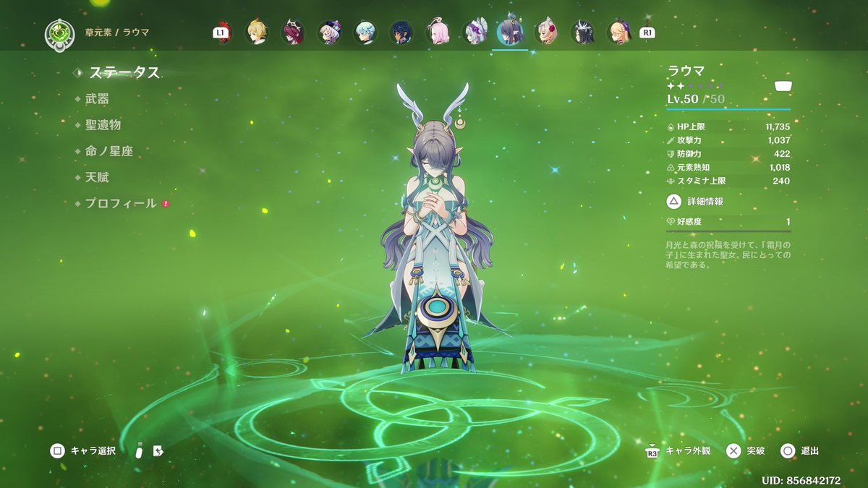Open キャラ選択 character select
Image resolution: width=868 pixels, height=488 pixels.
(93, 451)
